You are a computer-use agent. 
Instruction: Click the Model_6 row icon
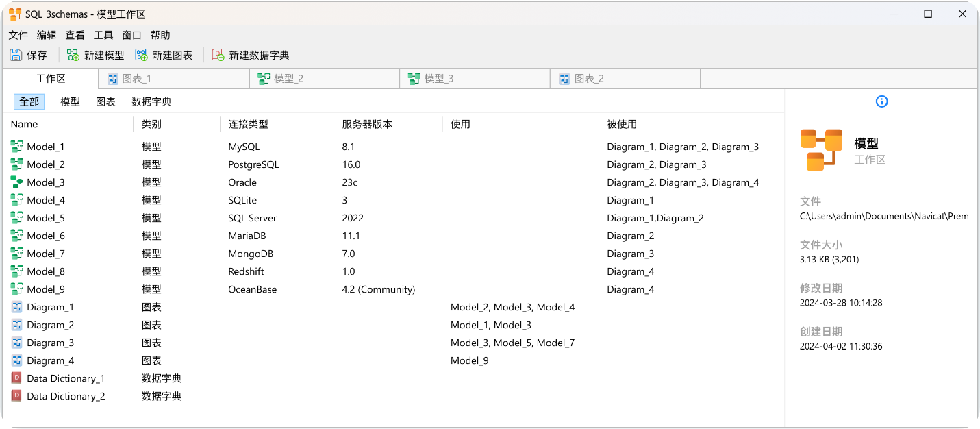click(17, 236)
